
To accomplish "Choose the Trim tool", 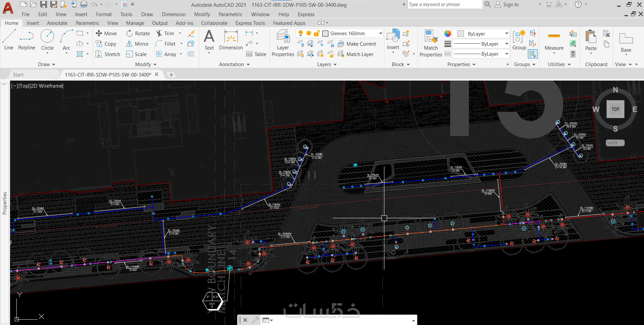I will [159, 34].
